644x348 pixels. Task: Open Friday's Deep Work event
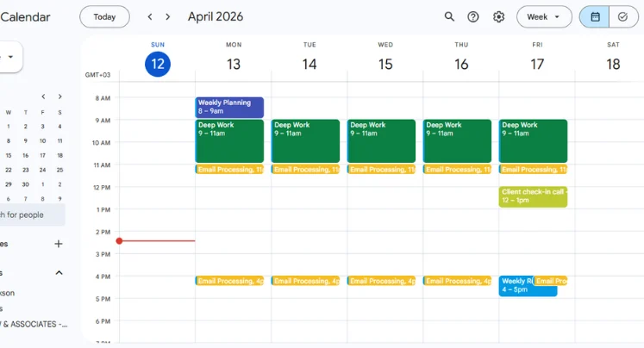533,141
